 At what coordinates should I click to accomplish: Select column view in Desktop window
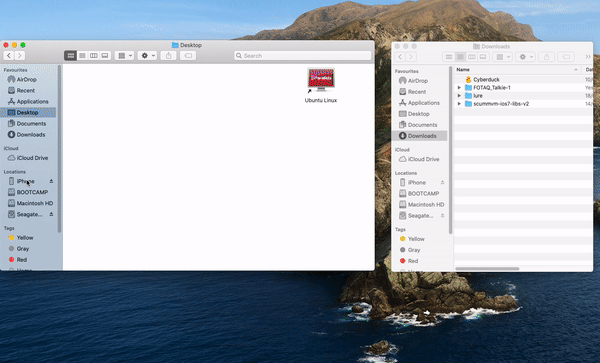(93, 55)
